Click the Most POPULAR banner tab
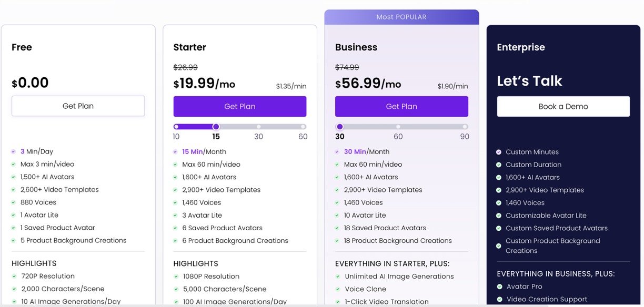This screenshot has width=644, height=307. (401, 17)
